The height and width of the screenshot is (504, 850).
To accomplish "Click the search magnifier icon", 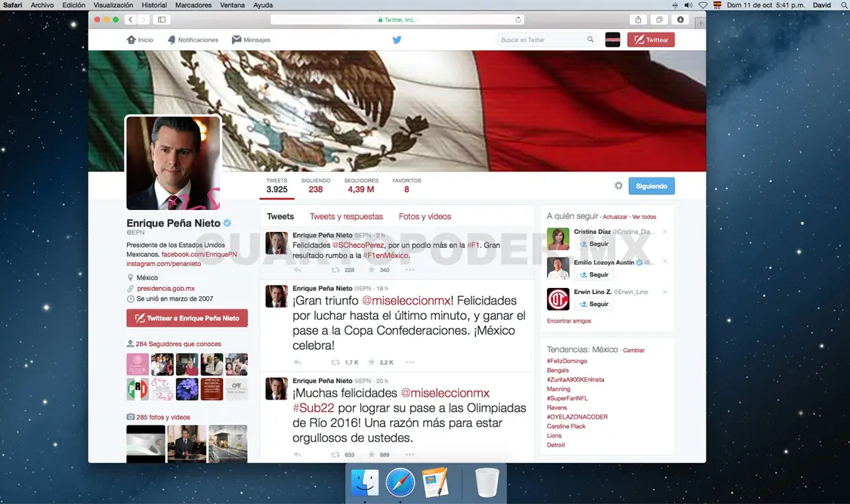I will pos(590,39).
